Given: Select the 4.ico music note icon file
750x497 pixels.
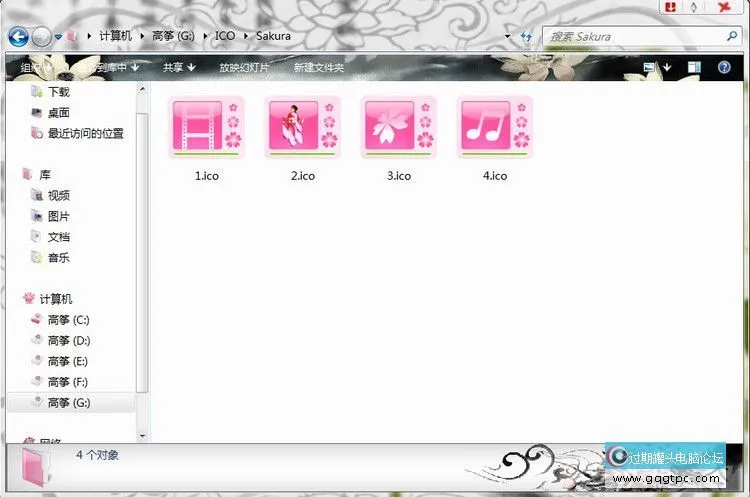Looking at the screenshot, I should click(494, 127).
